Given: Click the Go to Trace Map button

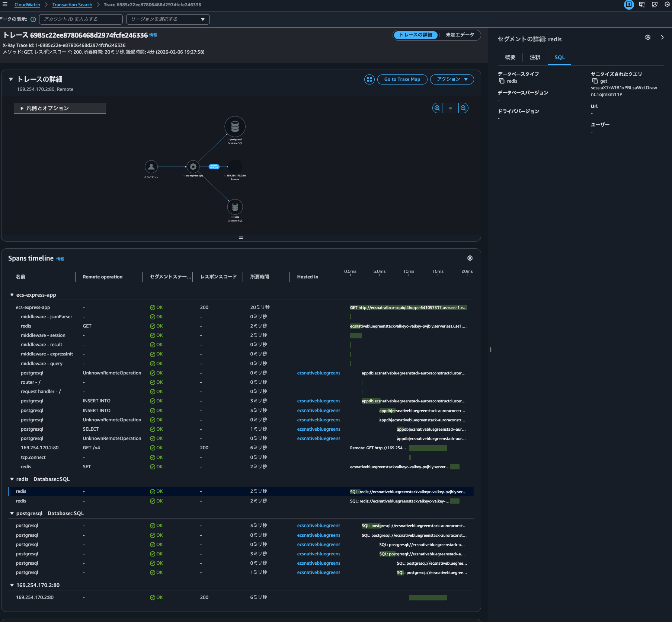Looking at the screenshot, I should [x=402, y=79].
